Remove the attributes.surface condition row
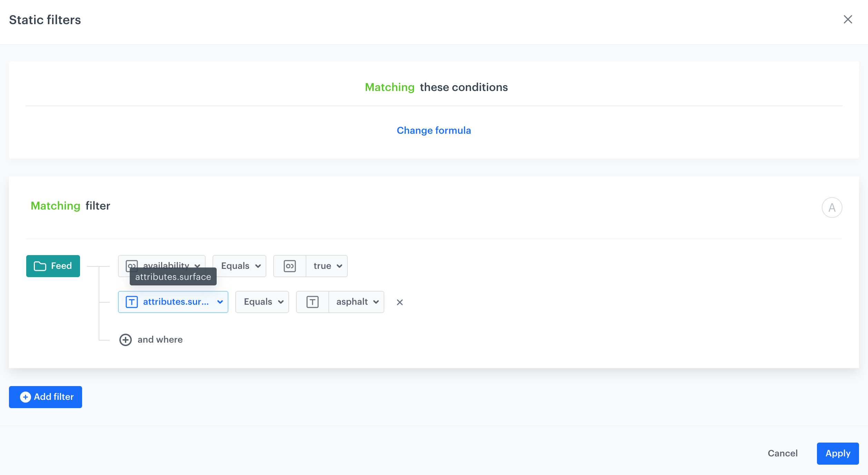 click(x=400, y=302)
